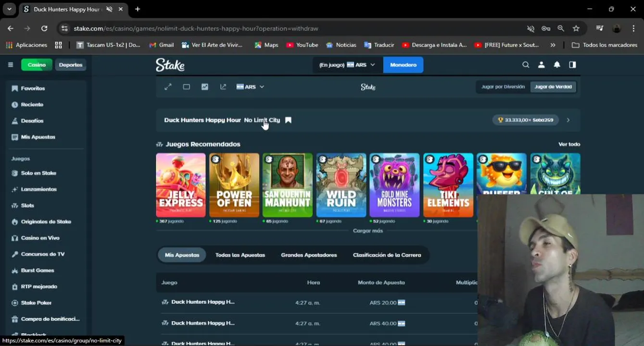Image resolution: width=644 pixels, height=346 pixels.
Task: Switch to Casino section
Action: pos(37,65)
